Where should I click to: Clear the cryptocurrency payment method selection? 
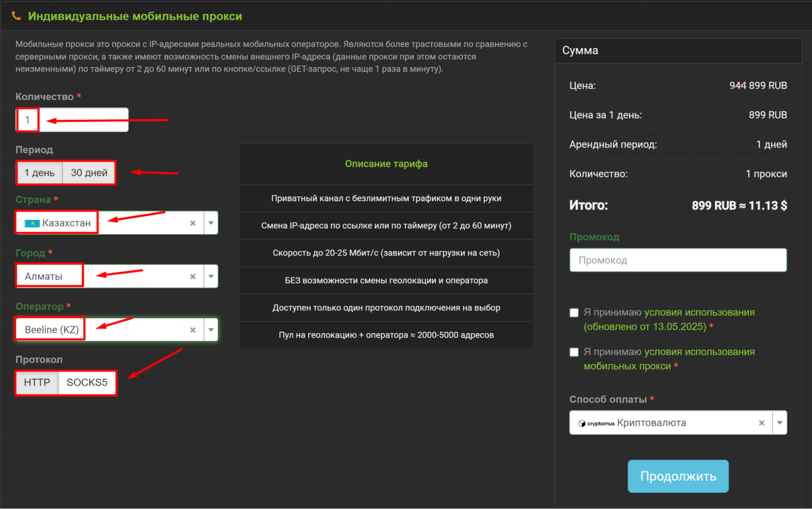point(762,423)
